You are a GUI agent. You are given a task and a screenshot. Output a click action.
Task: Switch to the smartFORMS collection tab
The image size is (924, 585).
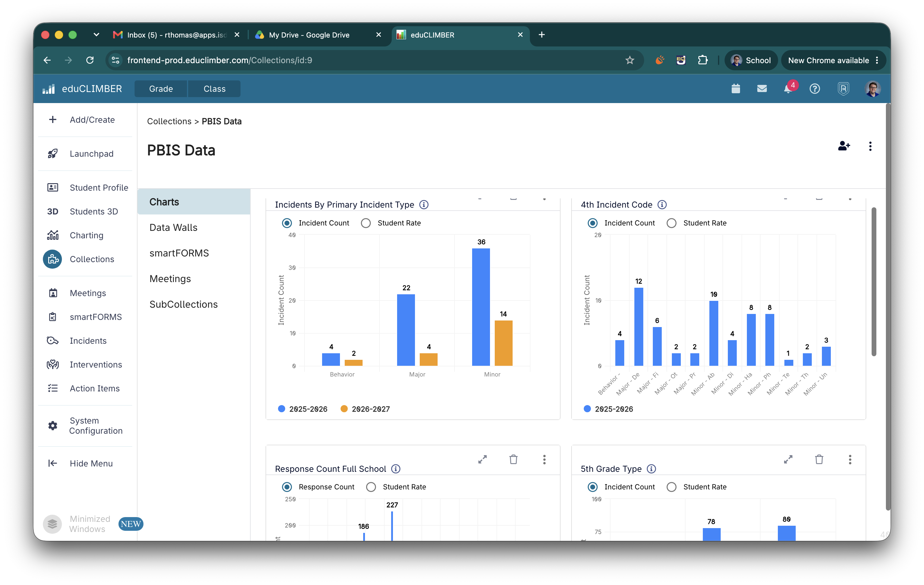point(194,253)
